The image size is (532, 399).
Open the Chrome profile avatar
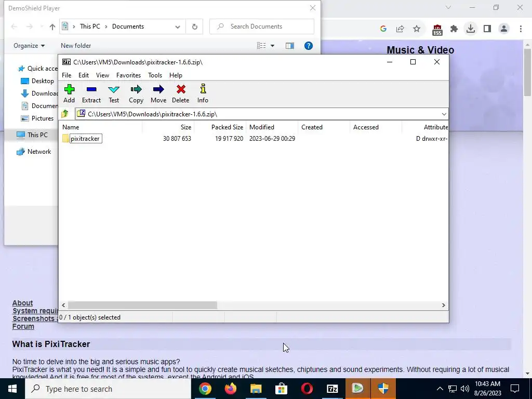point(504,29)
